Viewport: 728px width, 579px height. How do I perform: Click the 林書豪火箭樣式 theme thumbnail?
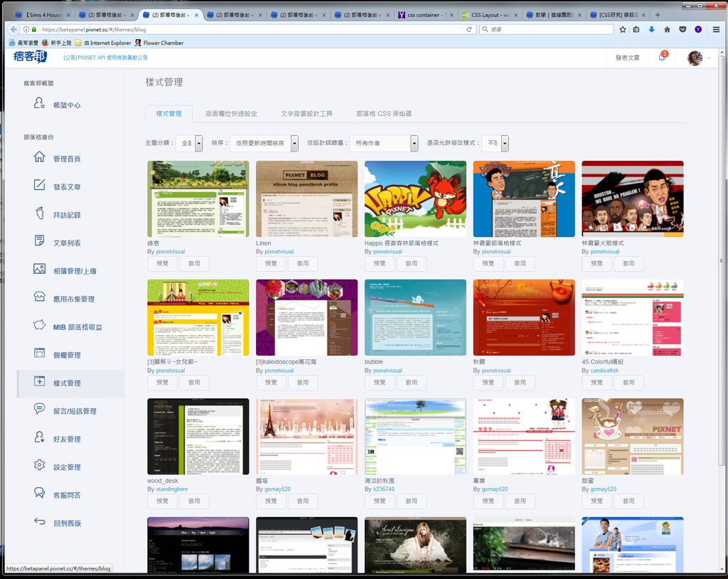(x=632, y=199)
